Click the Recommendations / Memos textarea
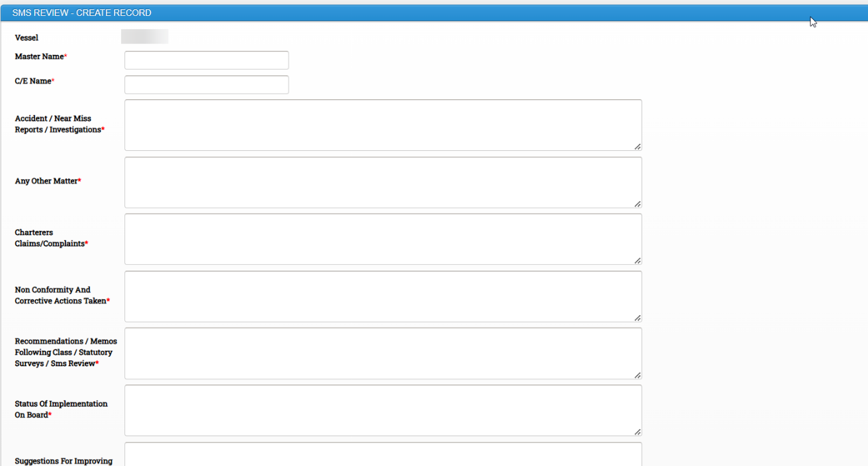Image resolution: width=868 pixels, height=466 pixels. [x=383, y=353]
